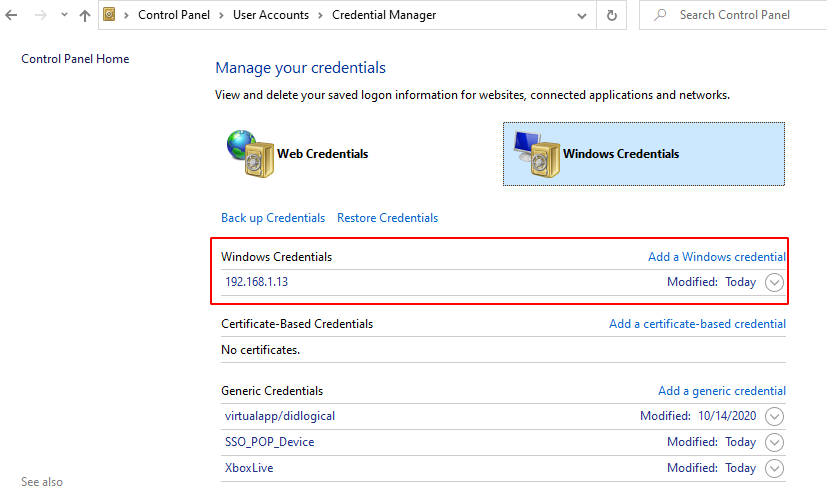This screenshot has width=827, height=496.
Task: Click the Forward navigation arrow
Action: [x=40, y=15]
